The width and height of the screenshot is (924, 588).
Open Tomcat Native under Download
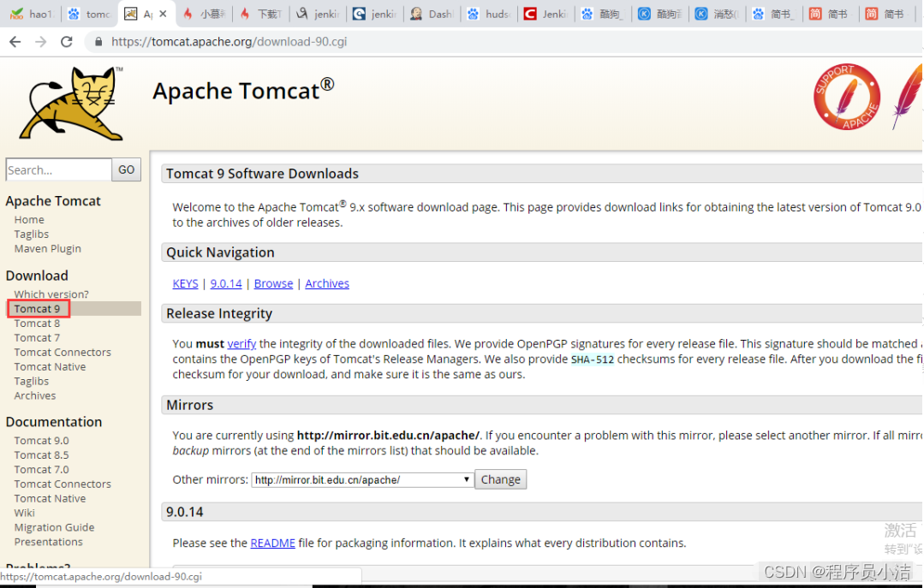point(50,366)
